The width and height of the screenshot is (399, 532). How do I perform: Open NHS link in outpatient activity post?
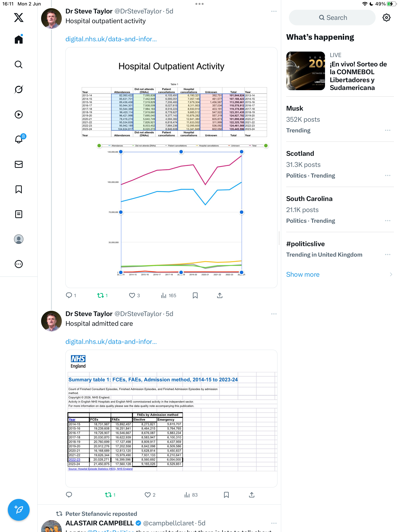pos(111,39)
